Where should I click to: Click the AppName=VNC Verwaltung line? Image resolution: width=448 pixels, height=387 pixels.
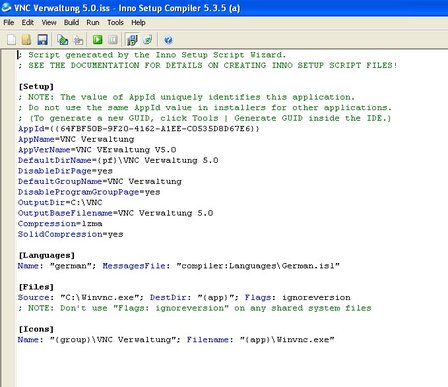pyautogui.click(x=76, y=139)
